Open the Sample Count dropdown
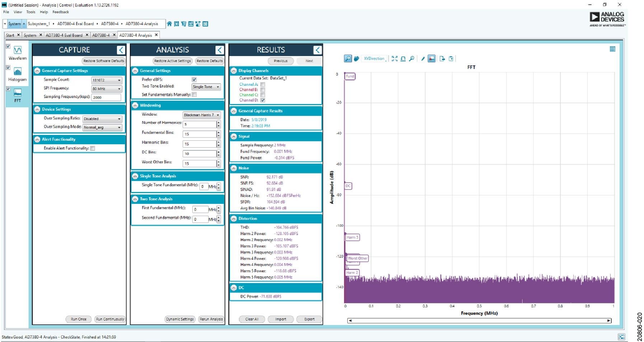This screenshot has width=644, height=342. pyautogui.click(x=107, y=80)
